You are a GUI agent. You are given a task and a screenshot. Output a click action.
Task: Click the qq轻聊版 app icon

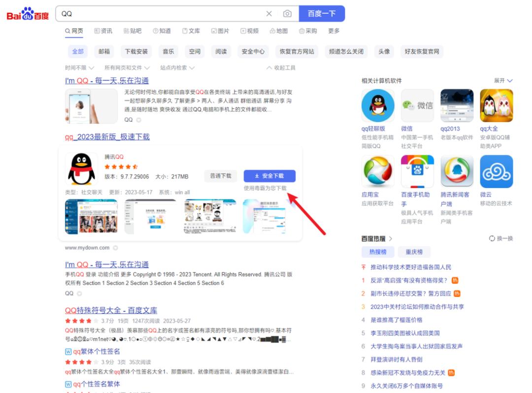pyautogui.click(x=378, y=106)
